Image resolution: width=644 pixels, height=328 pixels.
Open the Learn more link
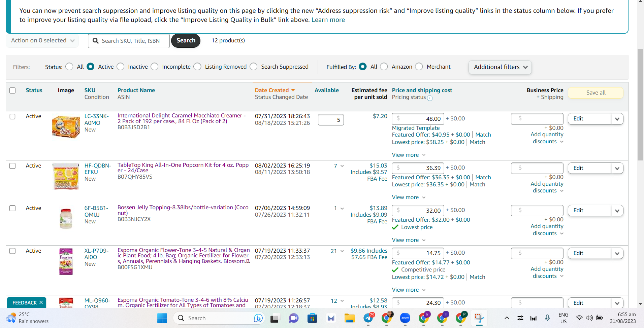click(328, 20)
